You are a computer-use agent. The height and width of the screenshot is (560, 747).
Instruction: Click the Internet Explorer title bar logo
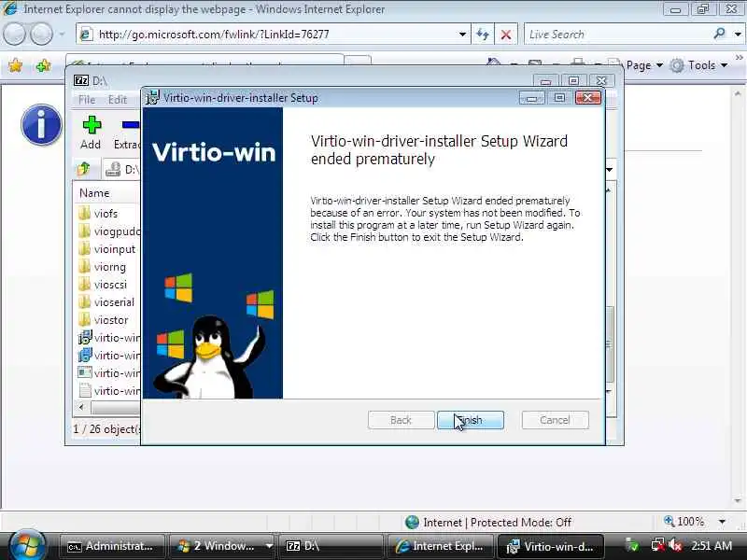pos(10,8)
